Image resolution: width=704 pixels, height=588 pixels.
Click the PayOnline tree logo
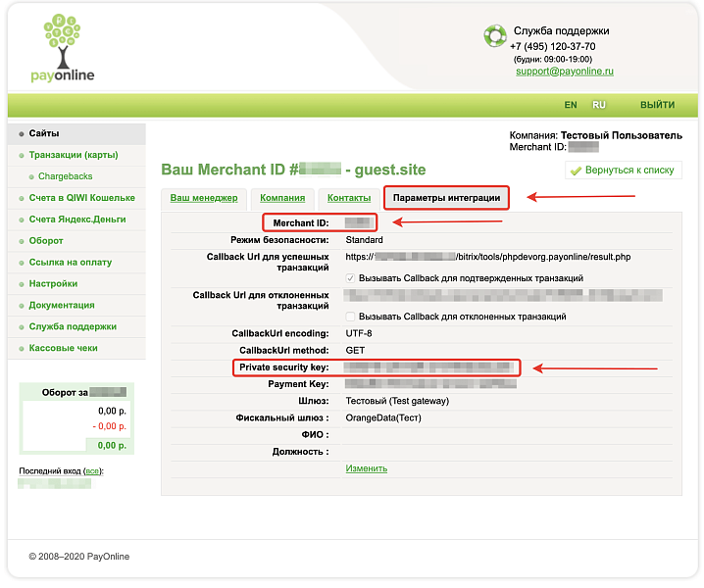click(63, 48)
